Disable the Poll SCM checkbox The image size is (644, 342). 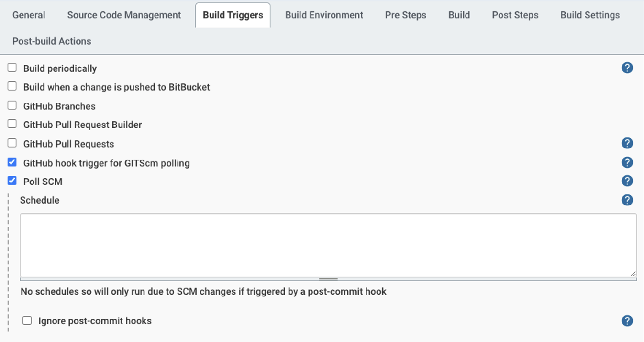[x=12, y=181]
